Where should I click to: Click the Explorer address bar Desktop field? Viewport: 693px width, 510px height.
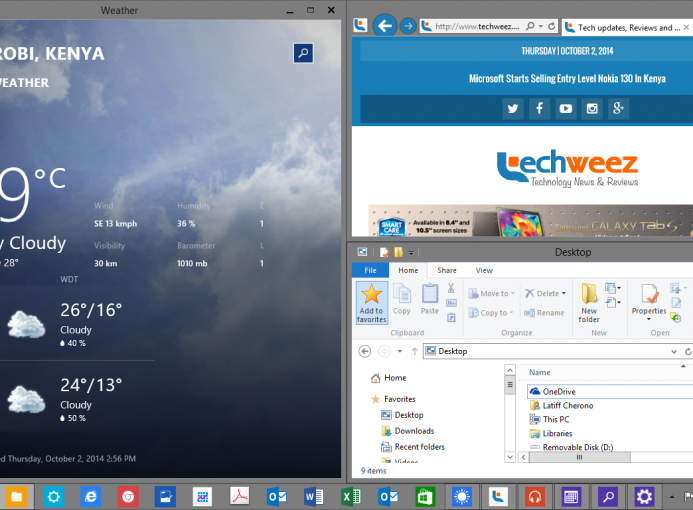tap(546, 351)
